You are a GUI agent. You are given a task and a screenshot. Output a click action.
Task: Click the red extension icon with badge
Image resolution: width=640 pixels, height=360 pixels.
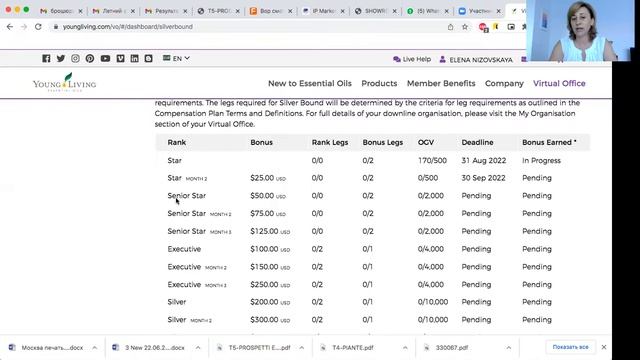click(483, 27)
